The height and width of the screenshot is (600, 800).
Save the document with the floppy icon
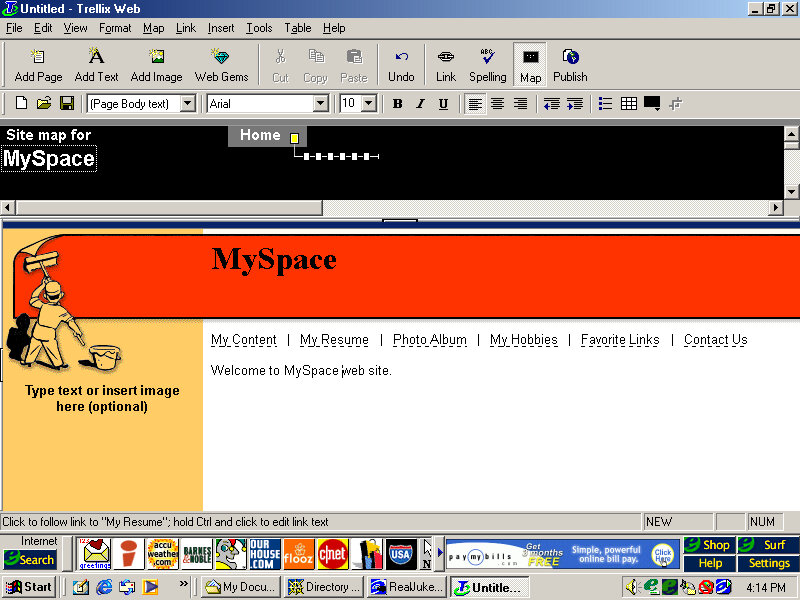tap(67, 103)
